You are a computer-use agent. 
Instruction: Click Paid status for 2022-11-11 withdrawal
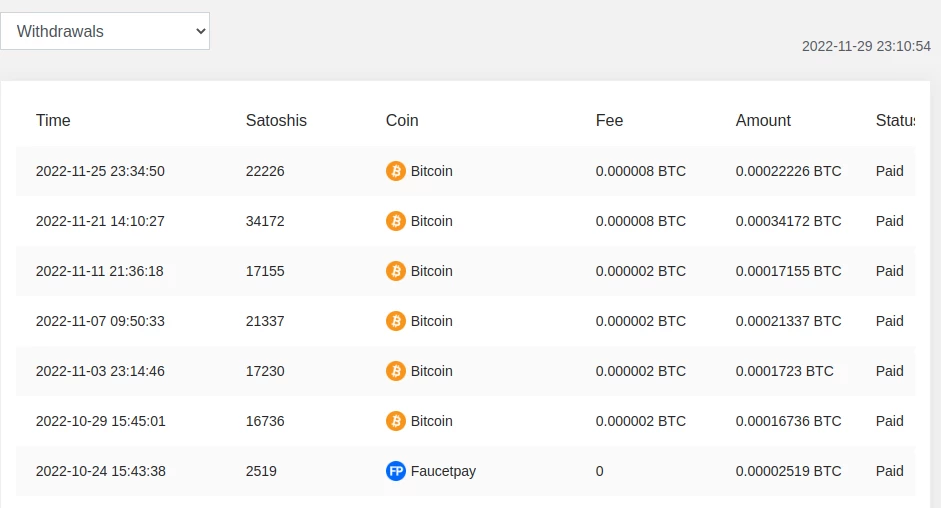pos(889,271)
